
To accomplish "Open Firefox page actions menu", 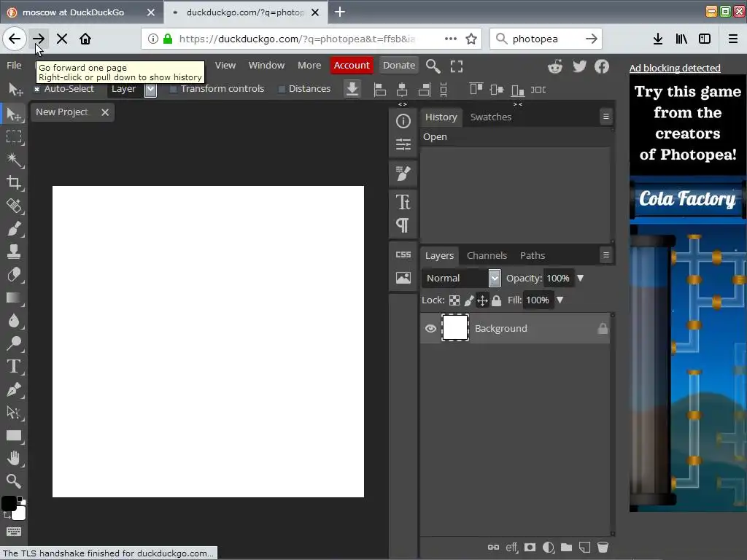I will point(451,39).
